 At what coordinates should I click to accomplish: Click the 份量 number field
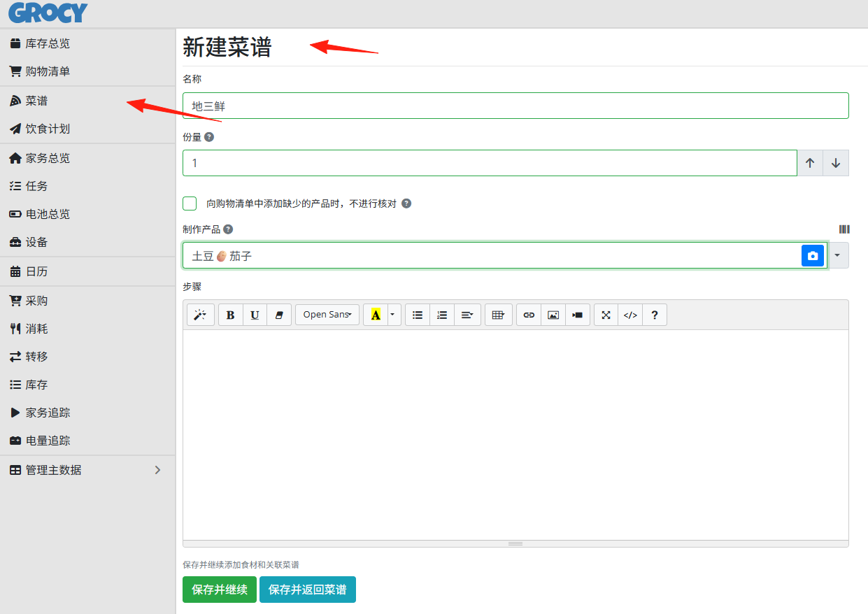490,163
